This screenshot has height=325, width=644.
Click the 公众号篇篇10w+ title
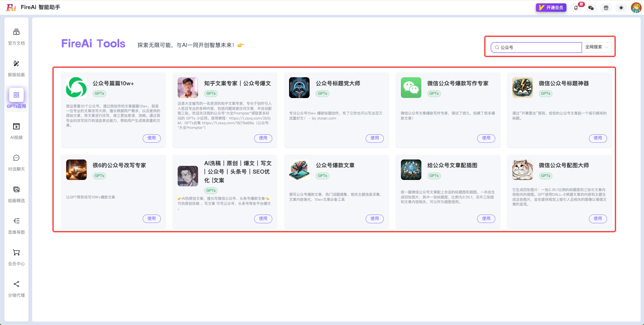[113, 83]
